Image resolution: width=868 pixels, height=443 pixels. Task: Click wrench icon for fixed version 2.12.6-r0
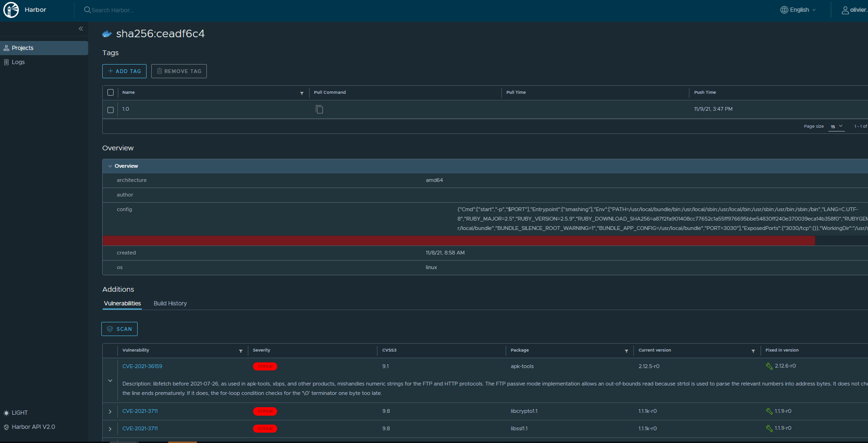pos(770,366)
